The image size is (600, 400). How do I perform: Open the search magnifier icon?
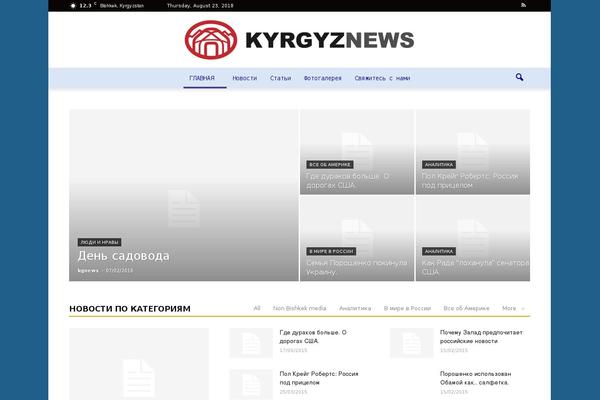[x=519, y=77]
